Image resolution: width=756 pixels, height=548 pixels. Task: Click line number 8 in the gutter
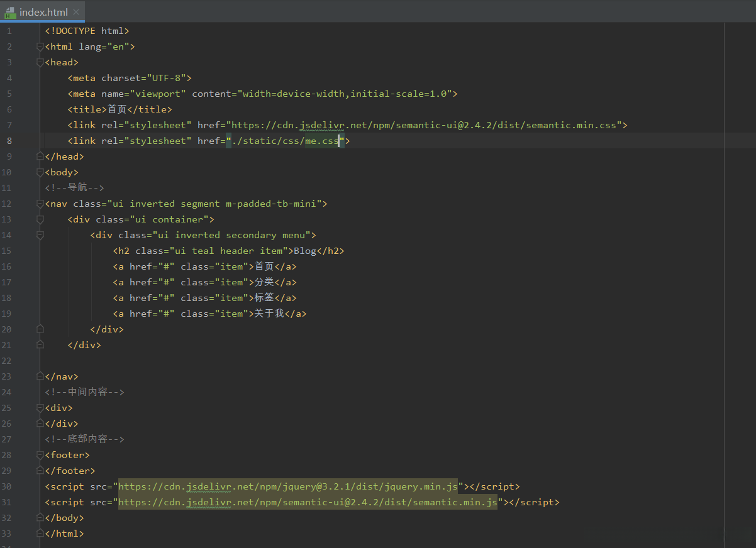pos(9,141)
